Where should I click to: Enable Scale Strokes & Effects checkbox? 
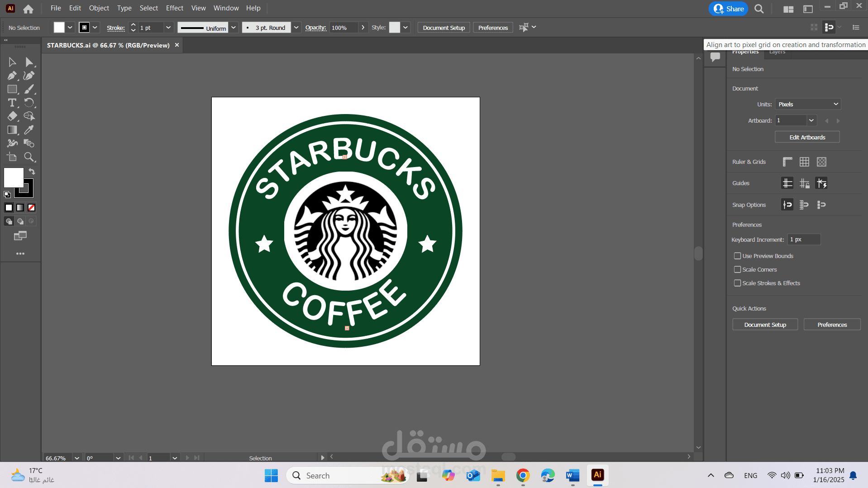tap(737, 283)
